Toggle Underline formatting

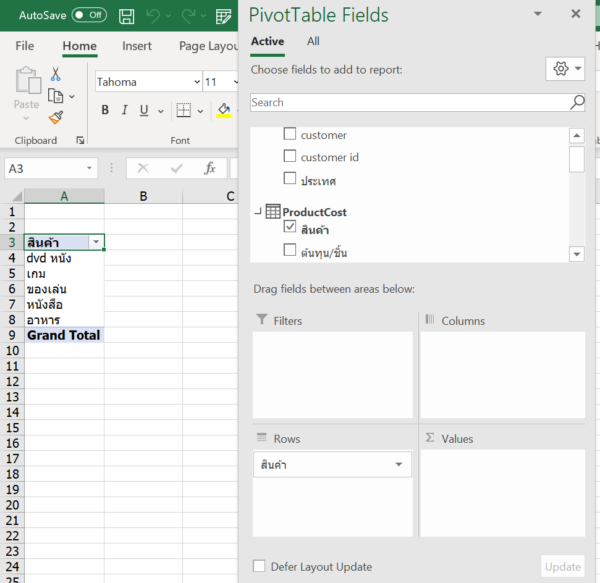click(x=144, y=110)
